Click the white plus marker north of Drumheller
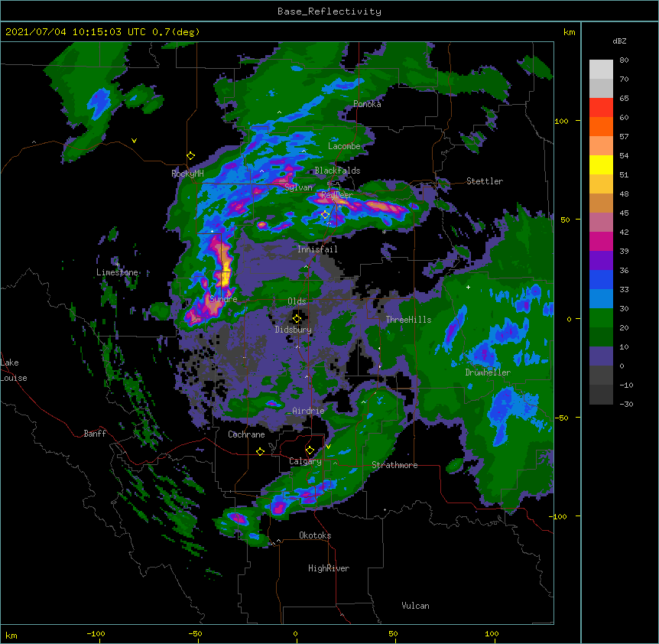Screen dimensions: 659x644 click(468, 287)
